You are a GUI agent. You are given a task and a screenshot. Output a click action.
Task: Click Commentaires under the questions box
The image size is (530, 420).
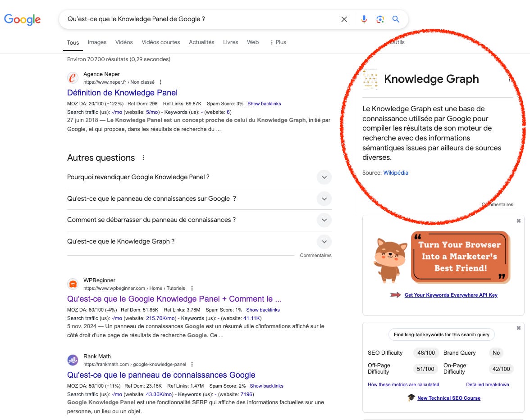click(x=315, y=255)
